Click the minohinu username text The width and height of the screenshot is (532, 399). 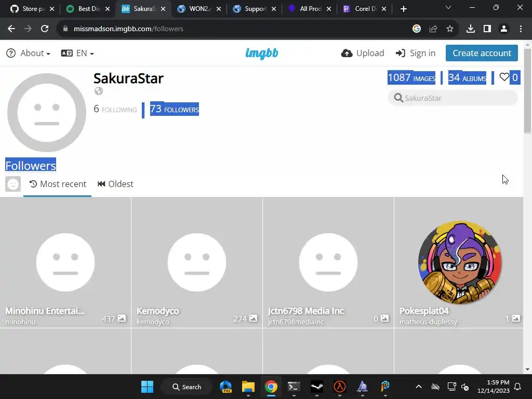tap(20, 322)
